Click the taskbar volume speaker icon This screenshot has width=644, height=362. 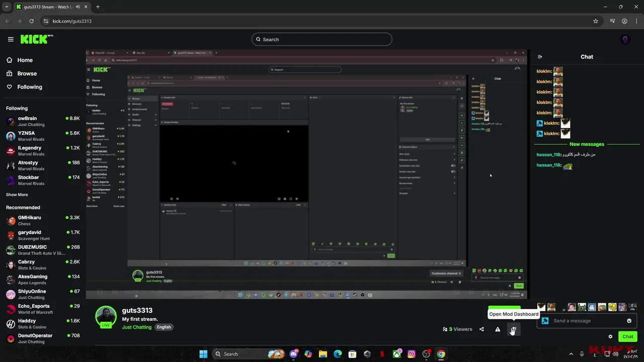coord(615,354)
